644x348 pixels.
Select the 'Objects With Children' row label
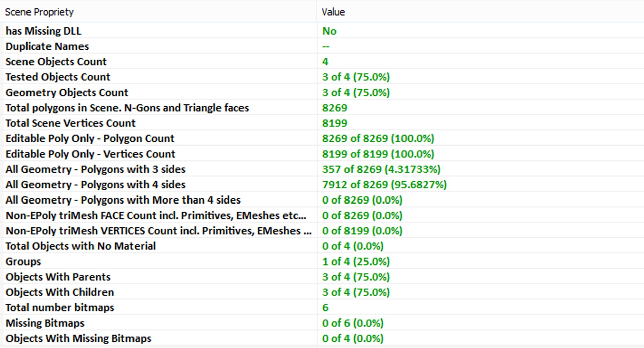point(60,292)
